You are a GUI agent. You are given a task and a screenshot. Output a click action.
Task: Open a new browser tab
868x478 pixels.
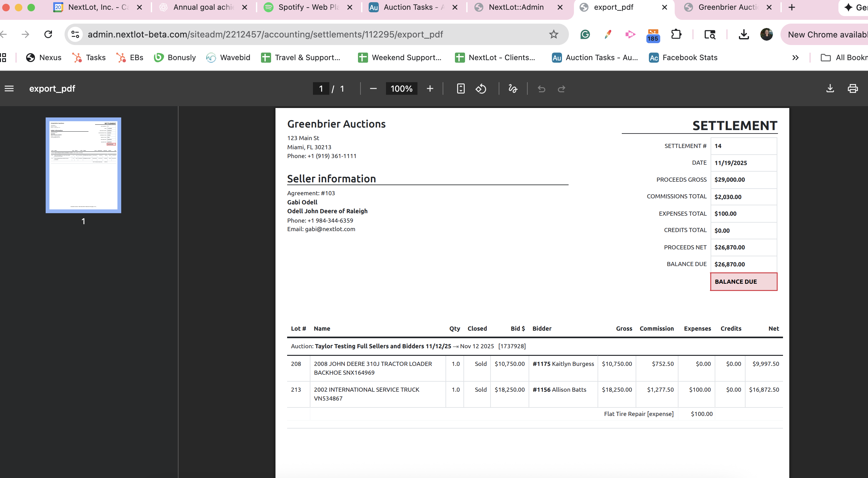point(792,8)
